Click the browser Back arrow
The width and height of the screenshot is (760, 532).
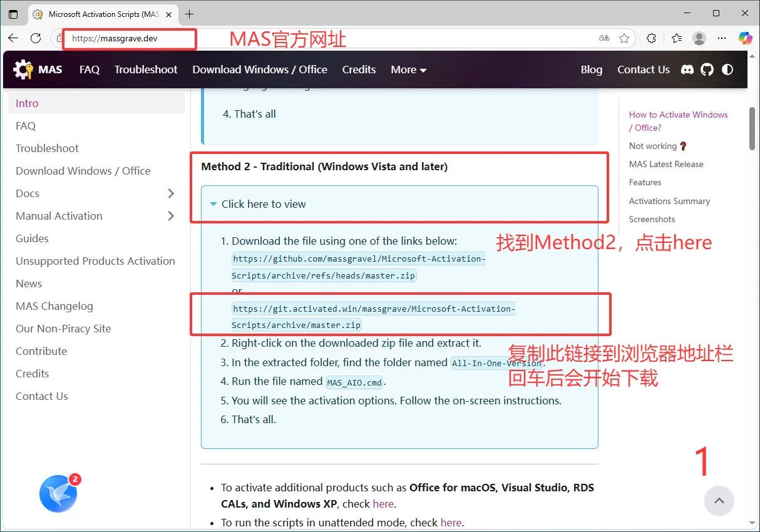pyautogui.click(x=13, y=38)
